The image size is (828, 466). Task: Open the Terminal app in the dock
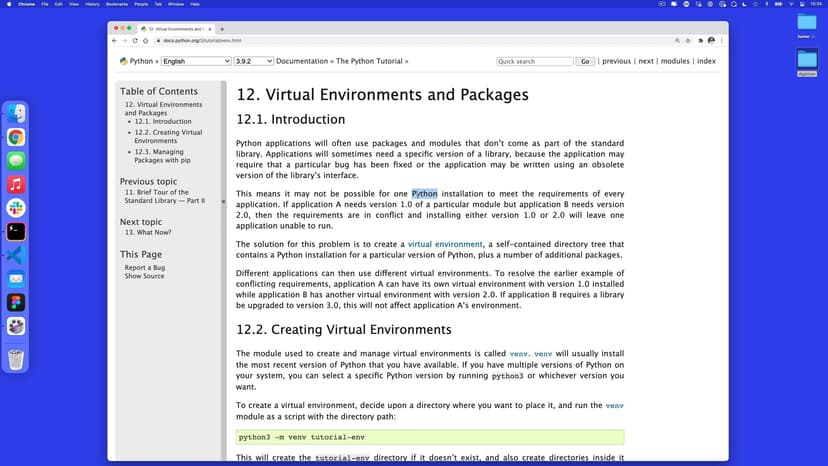(x=16, y=231)
